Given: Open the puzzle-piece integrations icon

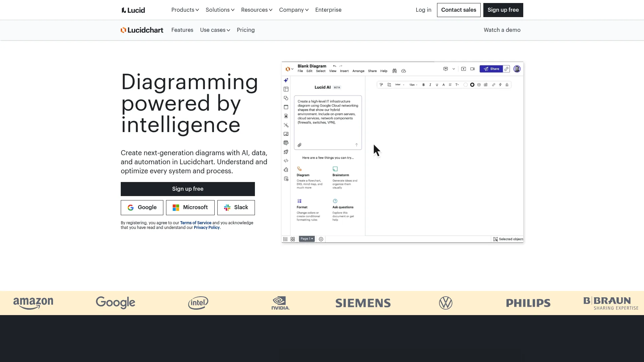Looking at the screenshot, I should point(286,170).
